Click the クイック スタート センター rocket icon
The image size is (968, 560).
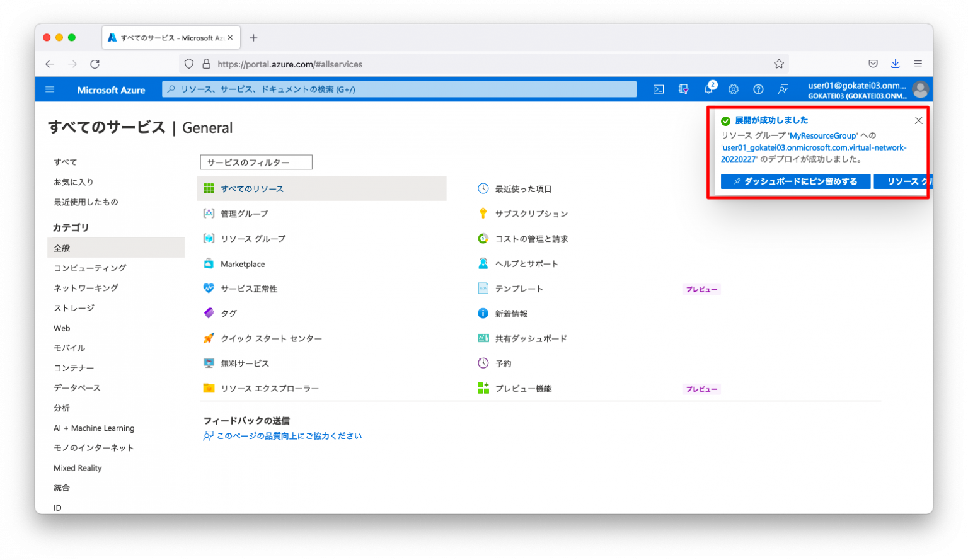coord(209,338)
